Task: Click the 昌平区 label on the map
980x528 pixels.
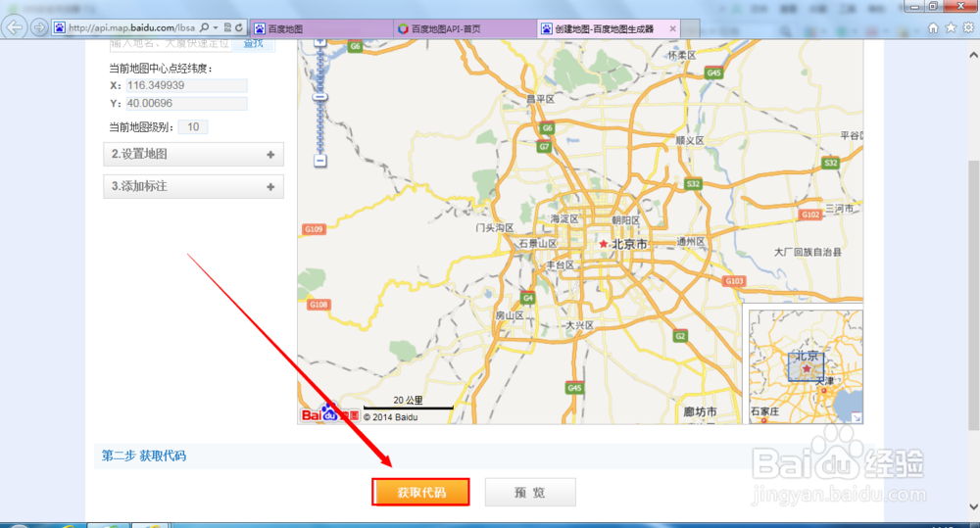Action: (540, 99)
